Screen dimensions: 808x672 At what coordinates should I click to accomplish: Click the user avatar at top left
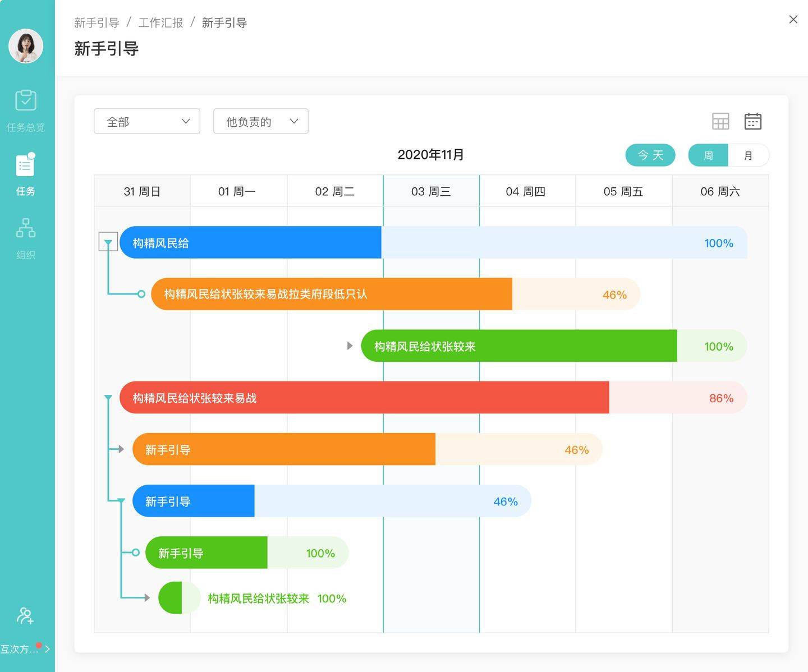point(25,47)
